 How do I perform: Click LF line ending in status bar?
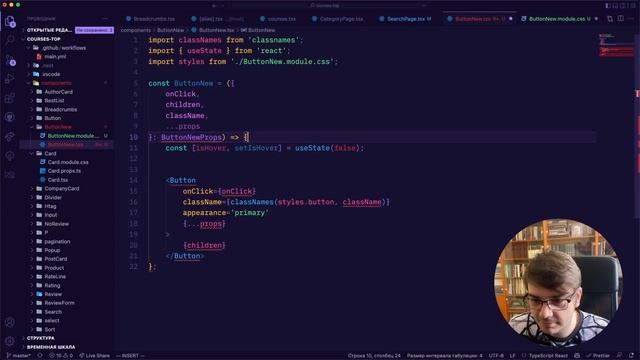click(x=512, y=356)
